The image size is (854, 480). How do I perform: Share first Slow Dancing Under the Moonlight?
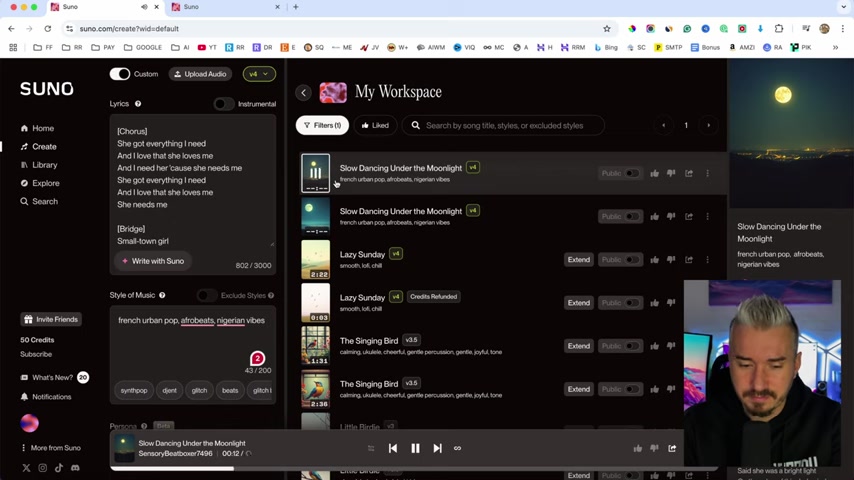click(x=689, y=173)
